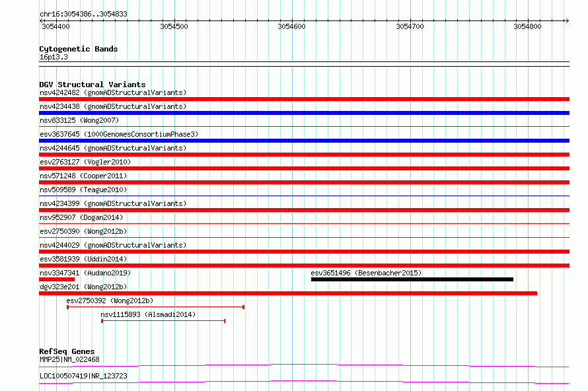This screenshot has width=588, height=391.
Task: Click the 3054600 ruler tick label
Action: (292, 26)
